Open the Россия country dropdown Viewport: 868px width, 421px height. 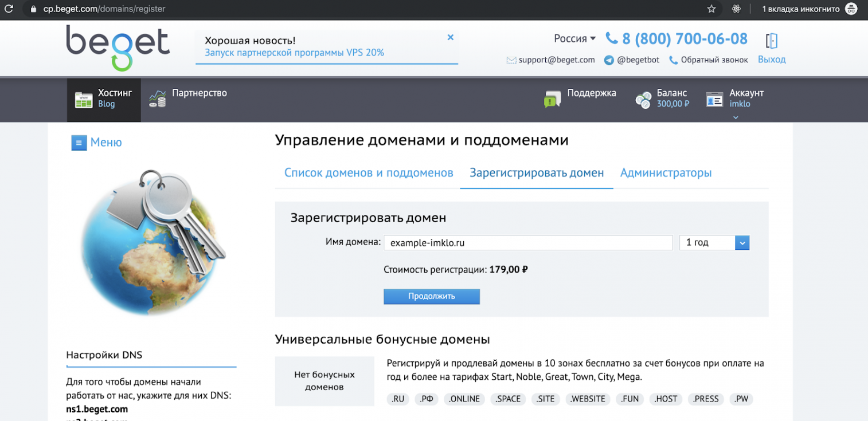pos(574,39)
